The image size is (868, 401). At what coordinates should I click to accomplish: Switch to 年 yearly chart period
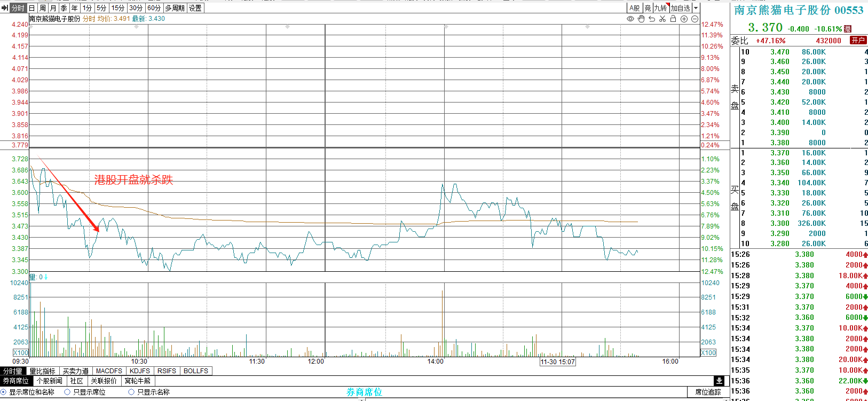coord(74,8)
